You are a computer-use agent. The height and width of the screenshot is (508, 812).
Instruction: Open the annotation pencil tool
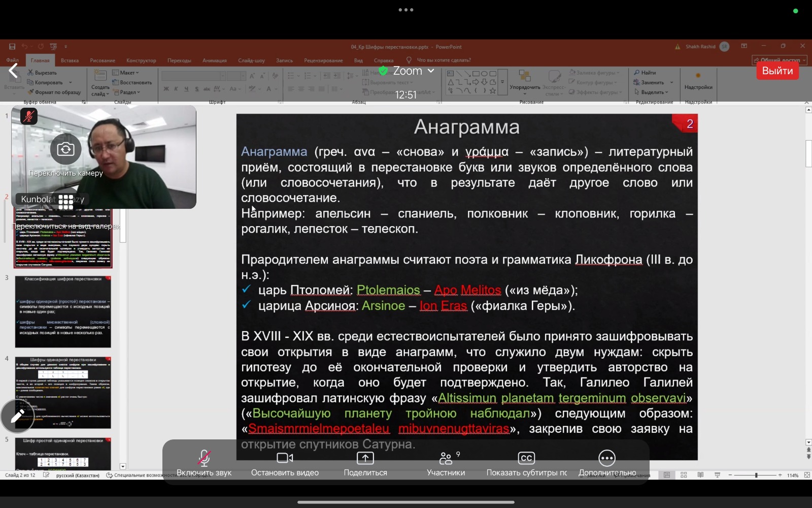(x=17, y=417)
